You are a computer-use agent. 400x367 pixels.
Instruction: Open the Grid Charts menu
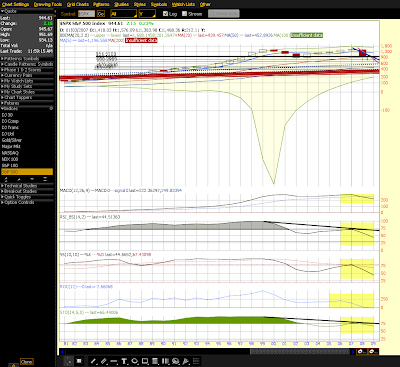point(78,4)
